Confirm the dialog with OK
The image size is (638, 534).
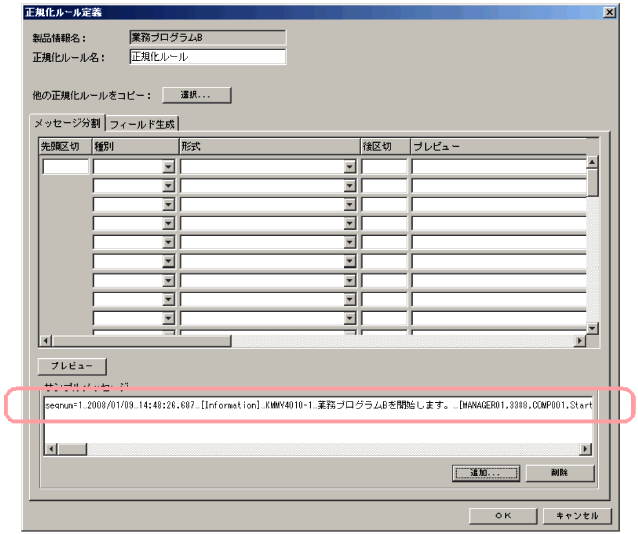point(504,515)
